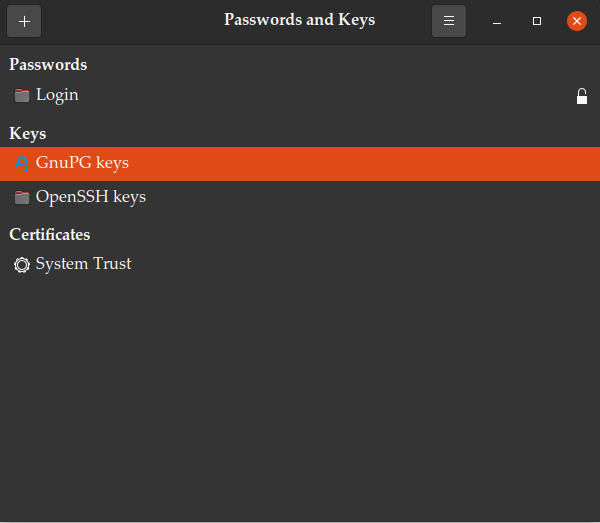Close the Passwords and Keys window
The height and width of the screenshot is (523, 600).
[576, 21]
